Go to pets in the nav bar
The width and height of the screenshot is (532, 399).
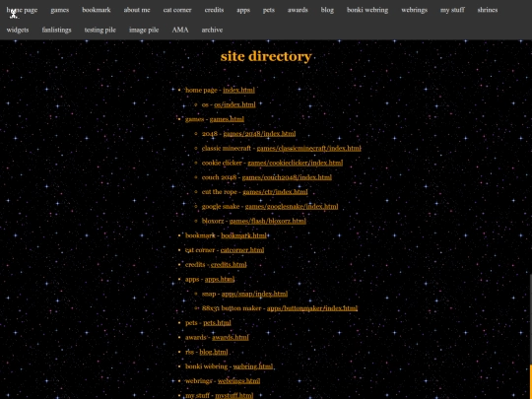(268, 10)
